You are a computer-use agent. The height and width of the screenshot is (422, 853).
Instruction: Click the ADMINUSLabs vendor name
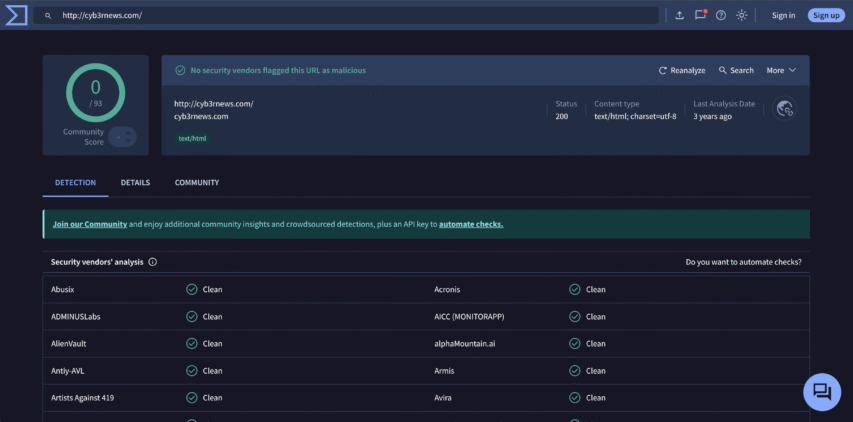tap(76, 317)
